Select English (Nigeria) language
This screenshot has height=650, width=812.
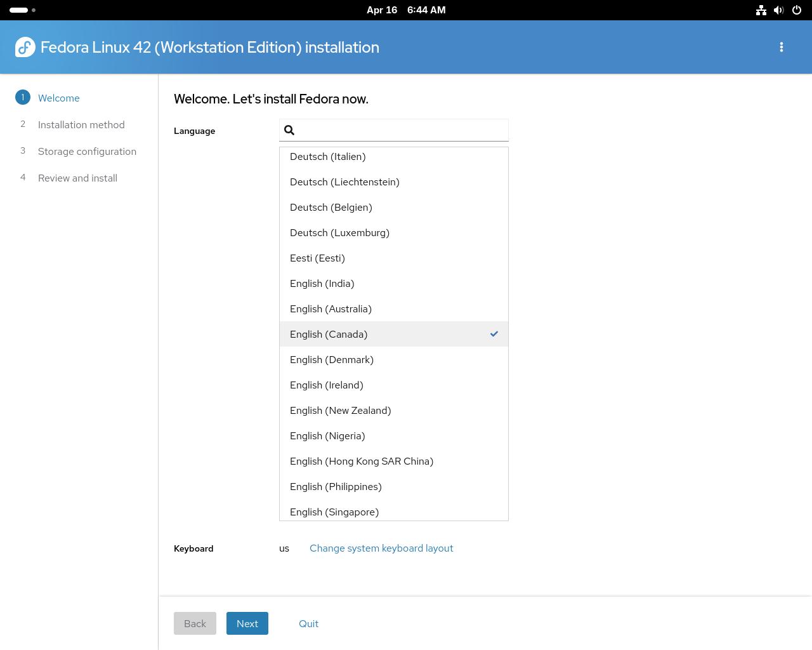(x=394, y=435)
